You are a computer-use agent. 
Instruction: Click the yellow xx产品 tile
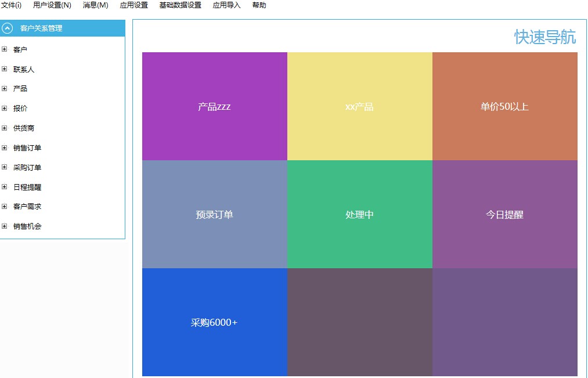(x=360, y=106)
